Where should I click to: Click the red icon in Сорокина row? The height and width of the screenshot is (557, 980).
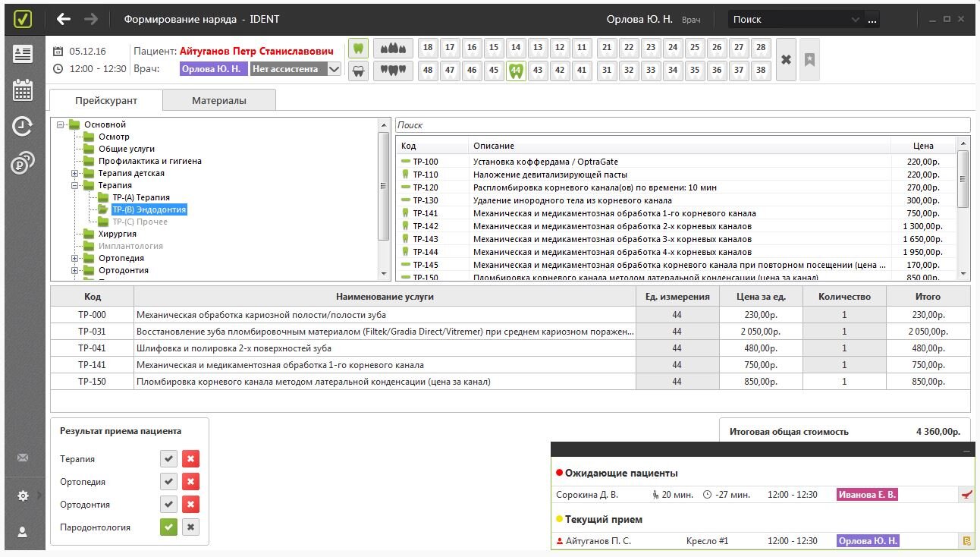(x=966, y=495)
